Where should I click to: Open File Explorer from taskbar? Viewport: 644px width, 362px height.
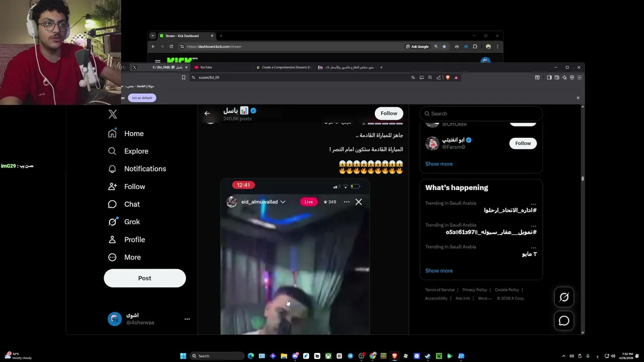click(284, 356)
